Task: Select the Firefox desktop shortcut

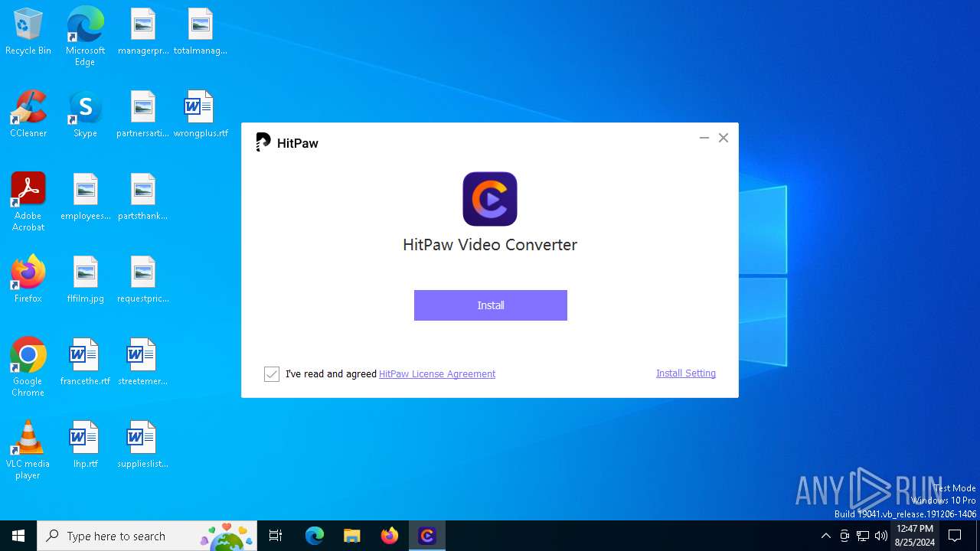Action: point(28,280)
